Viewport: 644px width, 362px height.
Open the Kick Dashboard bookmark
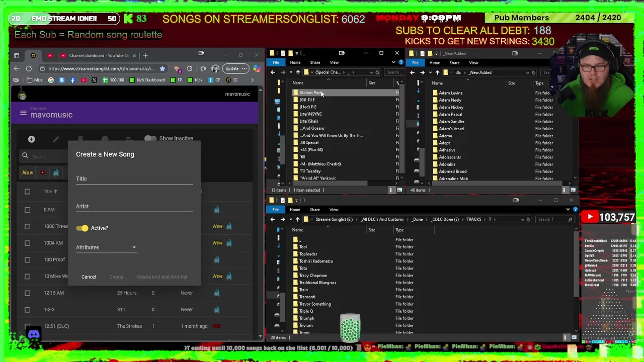tap(147, 80)
